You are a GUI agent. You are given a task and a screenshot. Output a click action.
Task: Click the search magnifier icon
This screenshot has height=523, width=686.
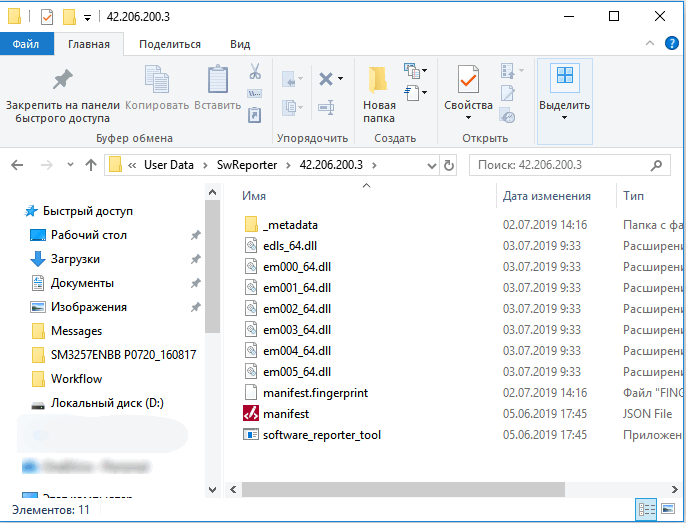pos(656,165)
